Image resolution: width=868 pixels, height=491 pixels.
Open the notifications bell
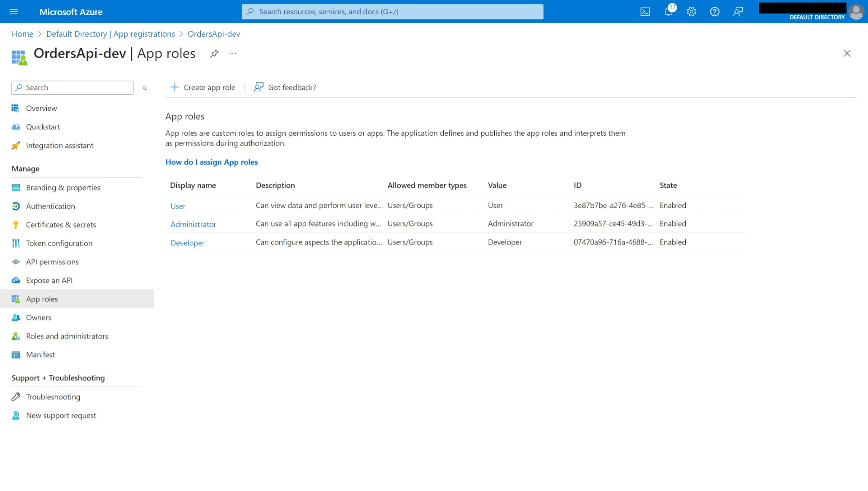click(669, 12)
